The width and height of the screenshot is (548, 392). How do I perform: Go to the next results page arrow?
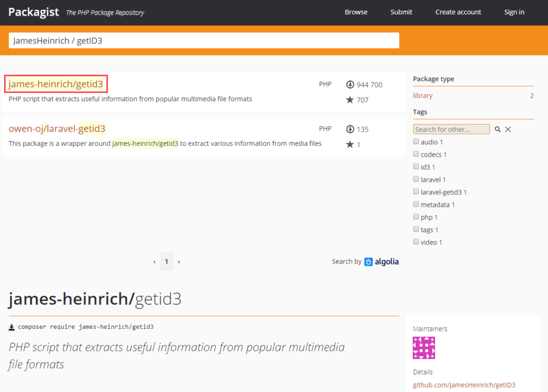click(x=179, y=262)
